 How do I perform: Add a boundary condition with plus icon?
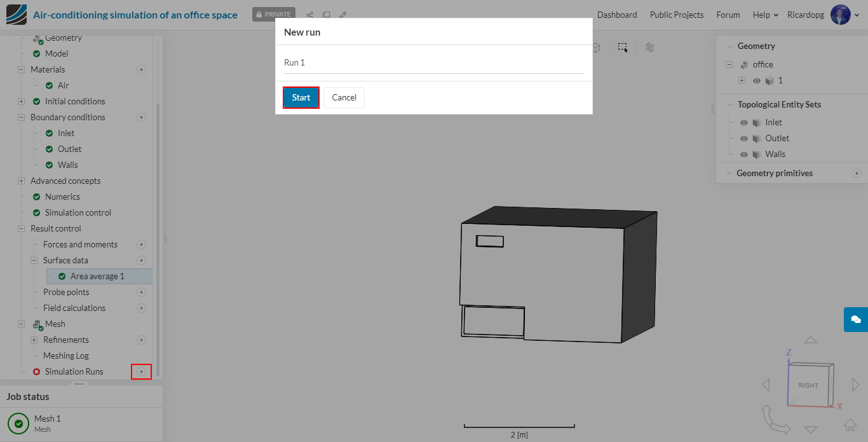point(141,117)
